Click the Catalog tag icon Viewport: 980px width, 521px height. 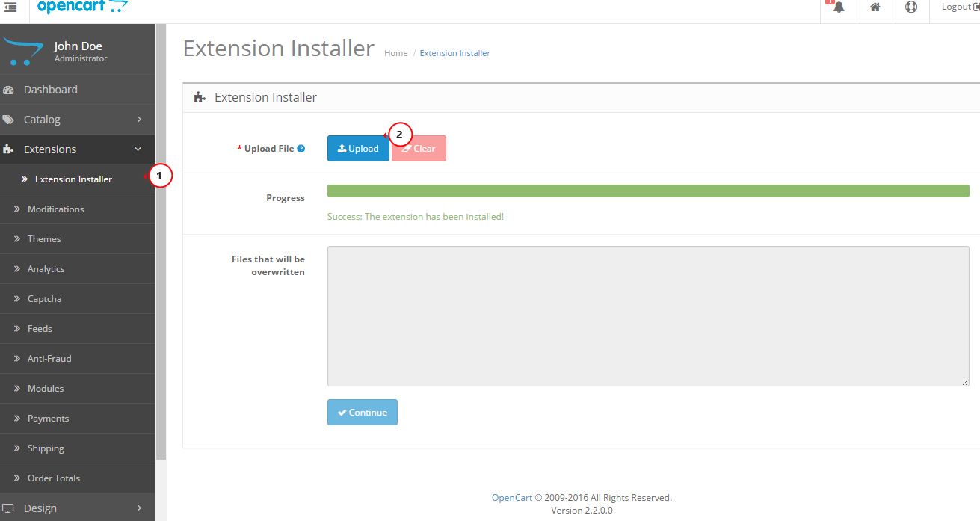(9, 120)
